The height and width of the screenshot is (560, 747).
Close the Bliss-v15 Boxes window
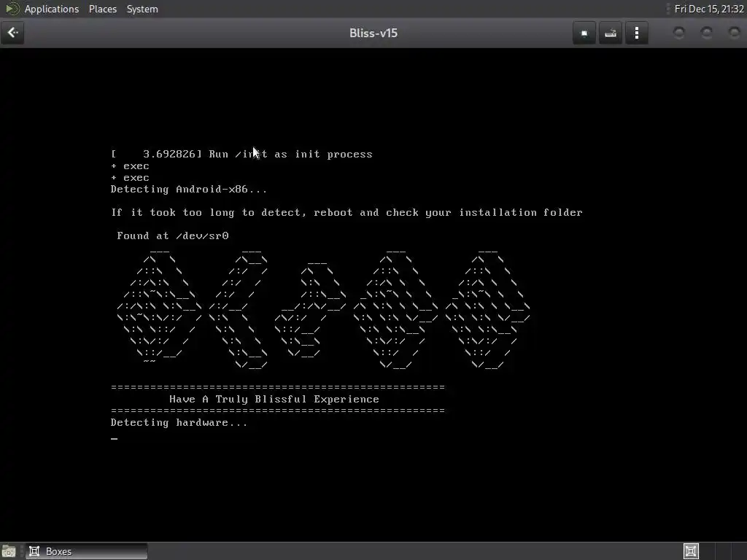734,33
